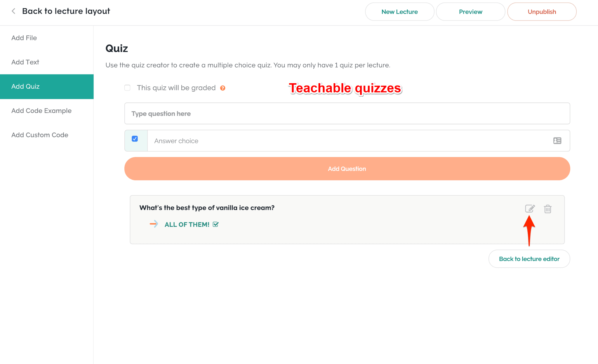Open Back to lecture layout navigation
Screen dimensions: 598x364
click(x=66, y=11)
